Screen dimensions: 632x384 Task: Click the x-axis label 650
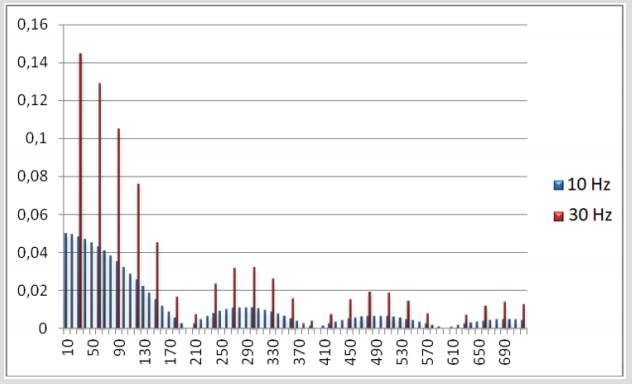point(480,351)
